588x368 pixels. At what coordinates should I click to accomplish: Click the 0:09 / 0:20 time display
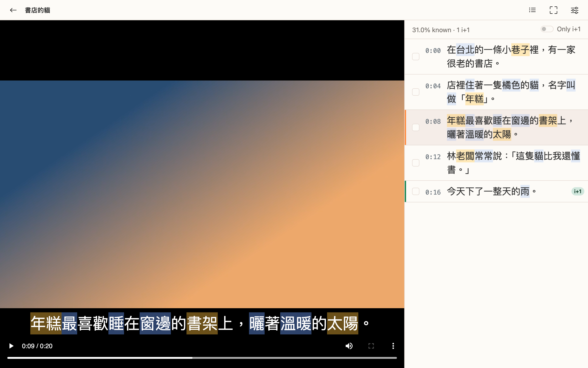pyautogui.click(x=37, y=346)
